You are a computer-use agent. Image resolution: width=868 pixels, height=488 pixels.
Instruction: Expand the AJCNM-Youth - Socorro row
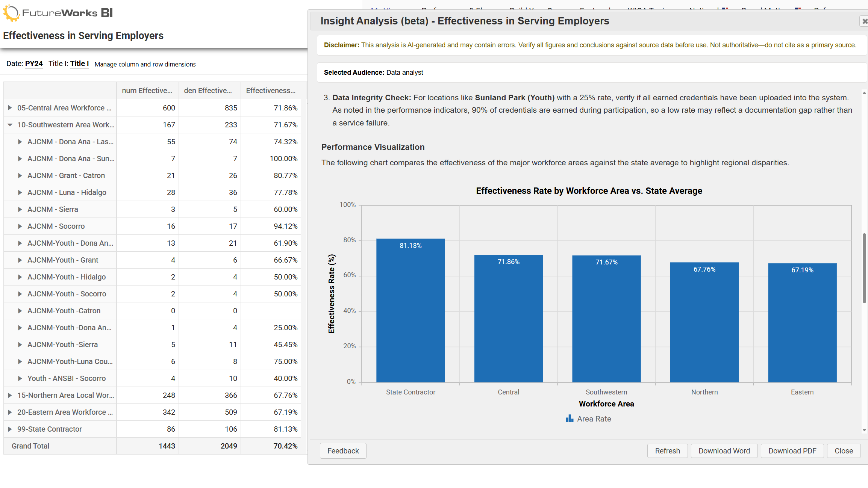click(x=20, y=294)
